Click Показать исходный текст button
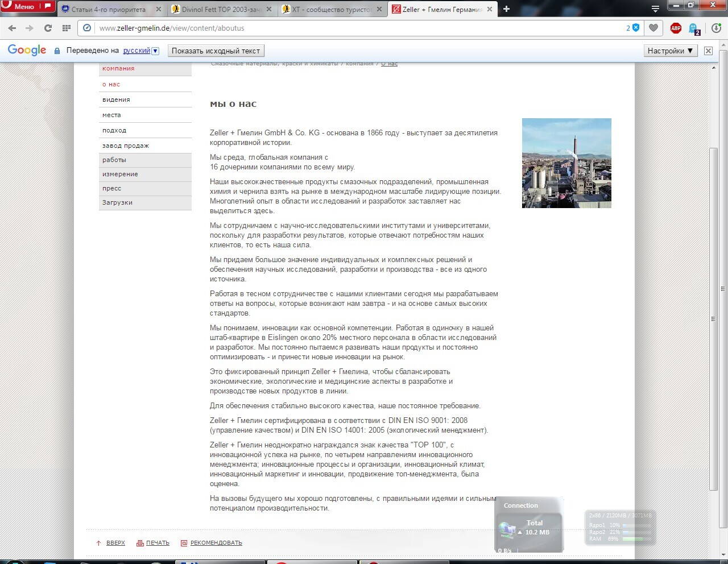The height and width of the screenshot is (564, 728). point(216,51)
